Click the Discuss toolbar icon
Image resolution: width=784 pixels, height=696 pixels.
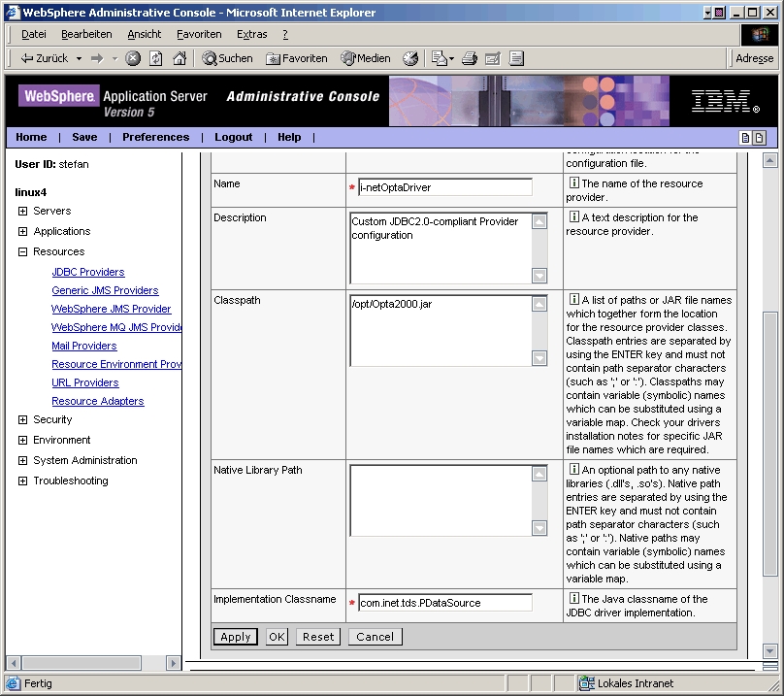(x=516, y=58)
